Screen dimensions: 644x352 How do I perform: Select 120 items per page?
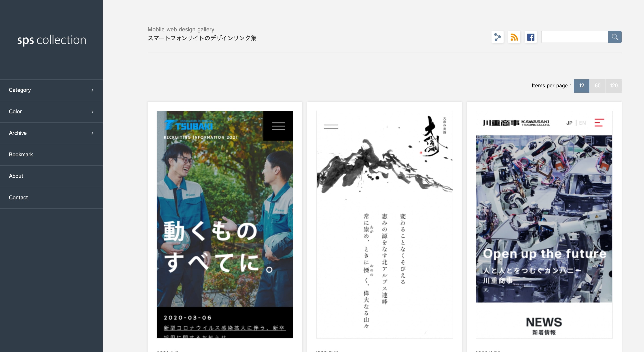tap(614, 85)
